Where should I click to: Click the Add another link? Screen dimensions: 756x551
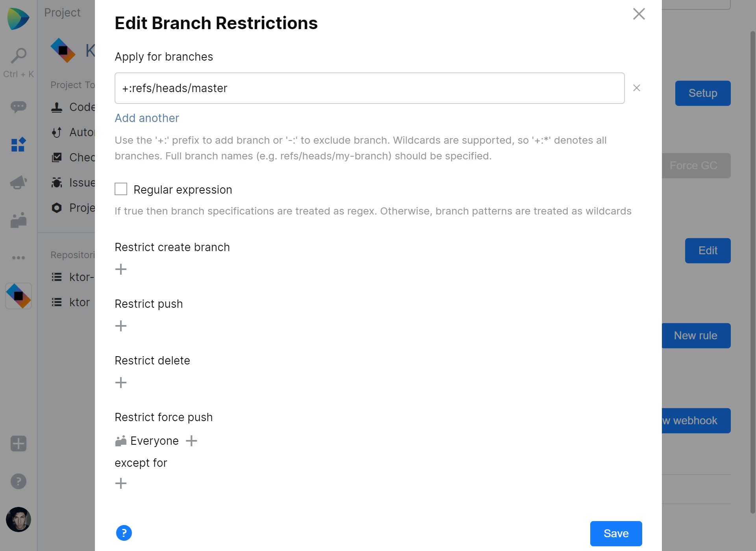pyautogui.click(x=146, y=118)
